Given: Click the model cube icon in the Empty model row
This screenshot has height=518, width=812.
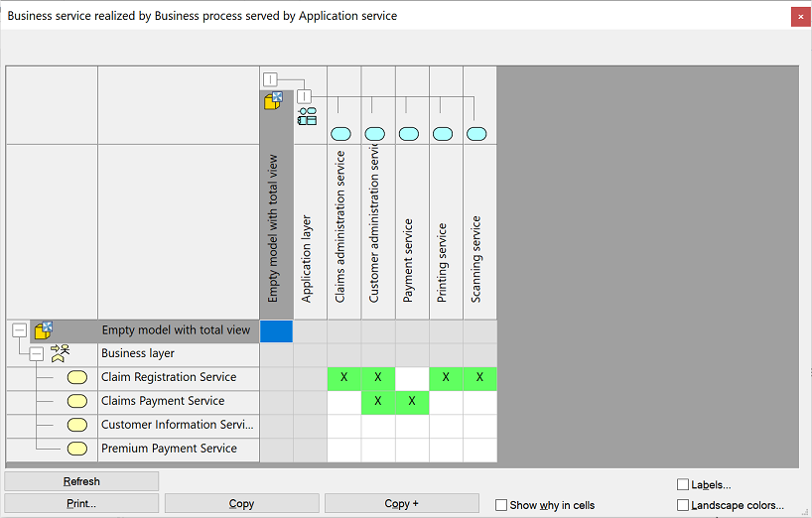Looking at the screenshot, I should 44,330.
